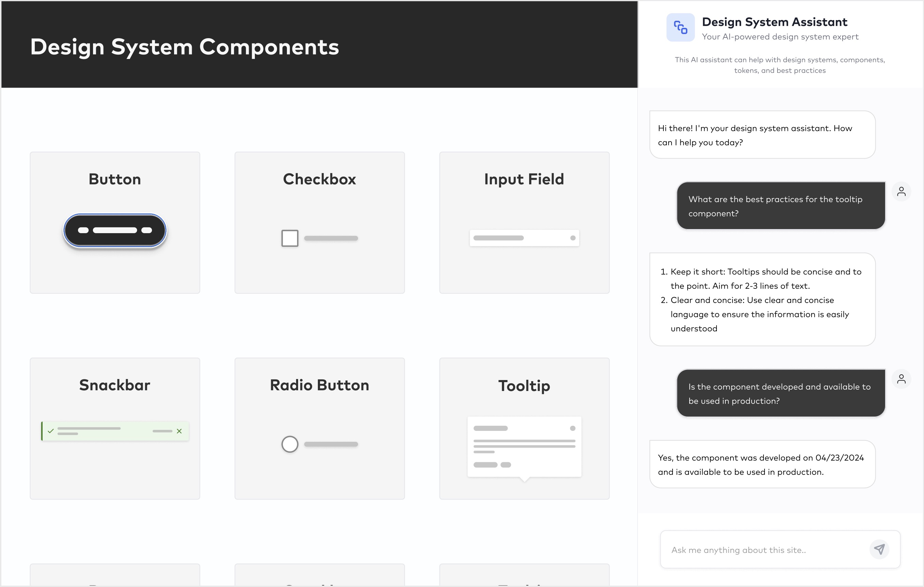Click the dot icon in the input field preview

click(572, 238)
